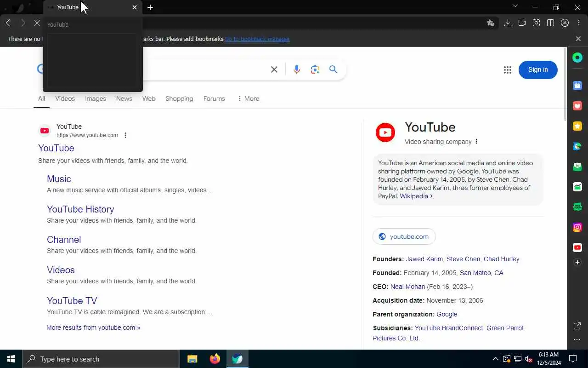This screenshot has height=368, width=588.
Task: Search by image with Google Lens
Action: coord(315,69)
